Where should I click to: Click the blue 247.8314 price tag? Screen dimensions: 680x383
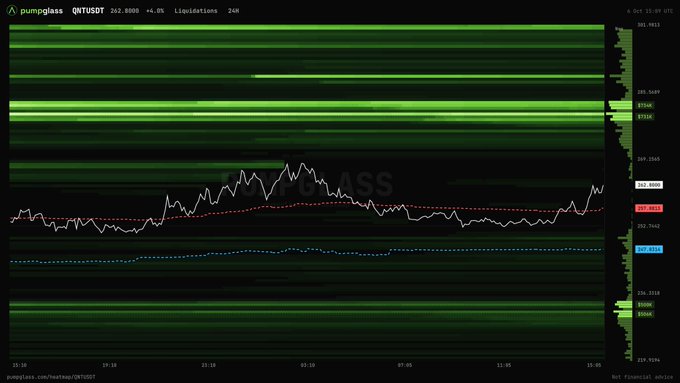click(649, 249)
